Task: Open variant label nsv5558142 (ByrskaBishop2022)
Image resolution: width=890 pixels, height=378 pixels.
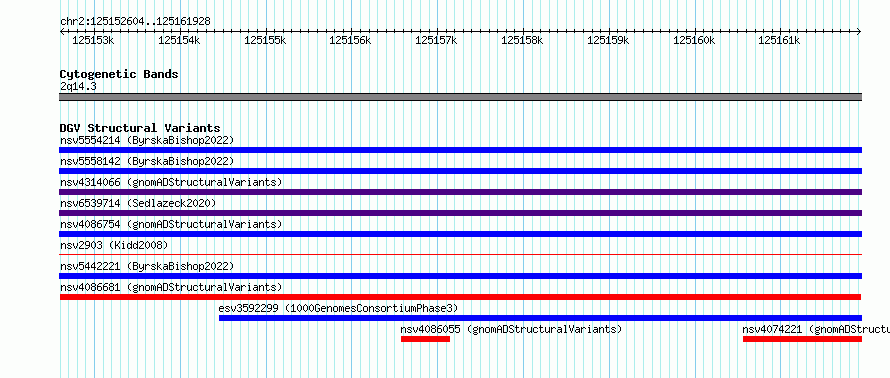Action: [147, 161]
